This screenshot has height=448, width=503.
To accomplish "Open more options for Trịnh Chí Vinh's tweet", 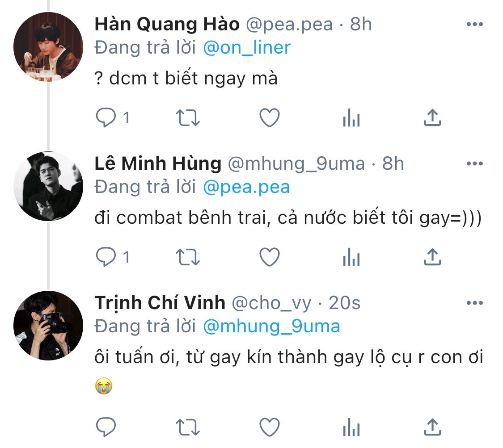I will point(474,303).
